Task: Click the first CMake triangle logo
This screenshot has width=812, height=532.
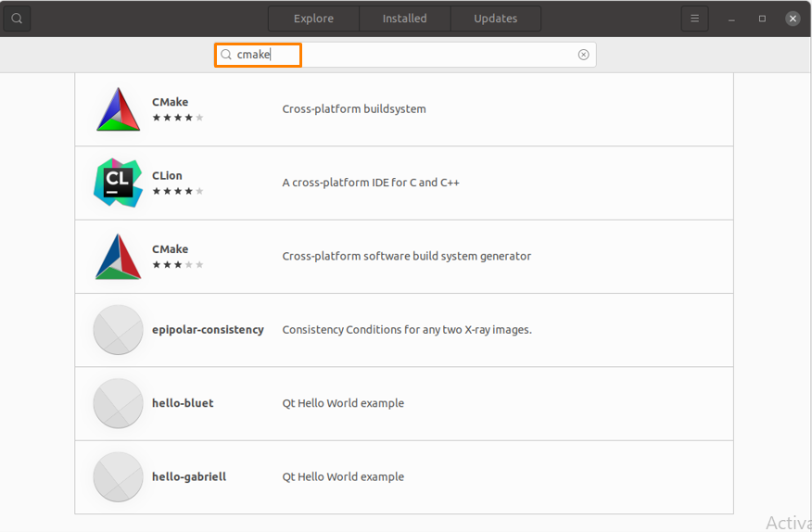Action: tap(118, 109)
